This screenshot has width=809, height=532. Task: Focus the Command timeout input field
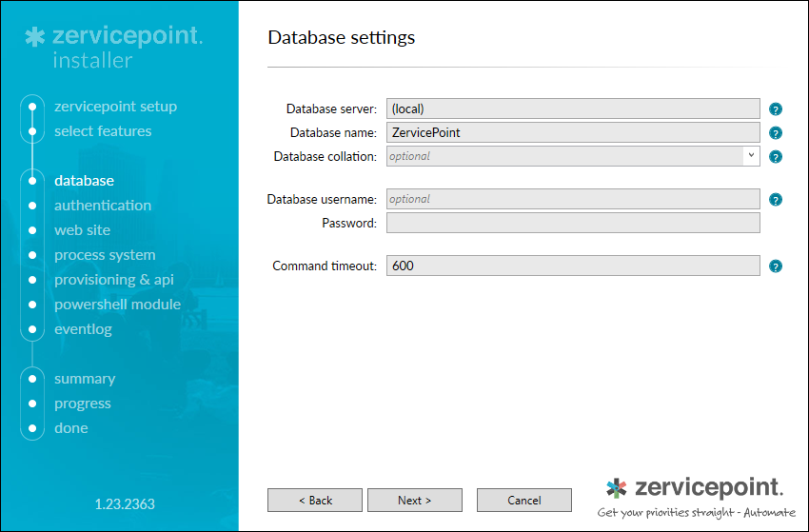[573, 266]
